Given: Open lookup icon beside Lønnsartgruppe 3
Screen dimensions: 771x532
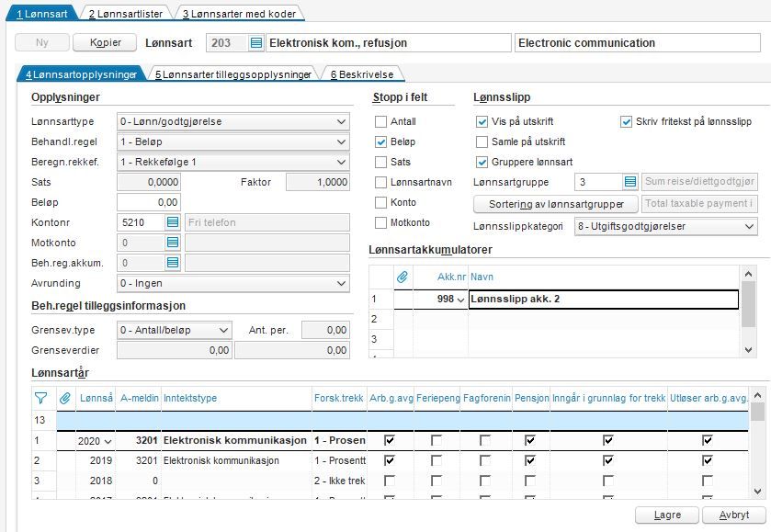Looking at the screenshot, I should pos(630,182).
